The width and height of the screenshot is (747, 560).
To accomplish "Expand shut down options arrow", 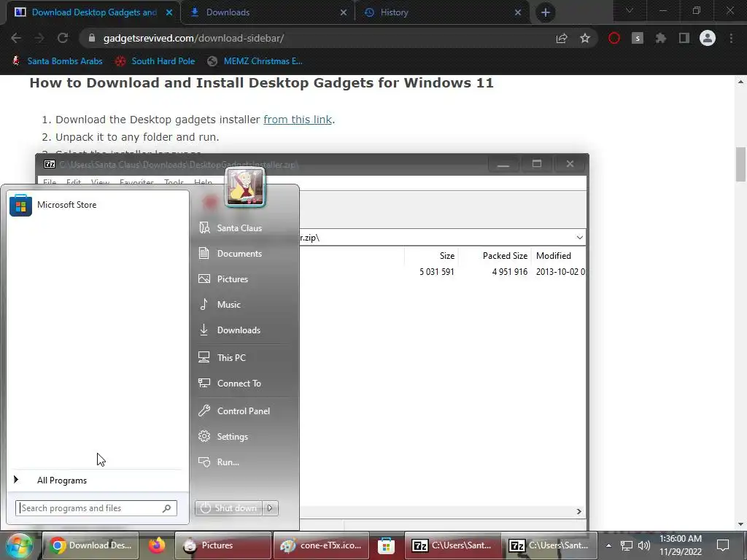I will tap(270, 508).
